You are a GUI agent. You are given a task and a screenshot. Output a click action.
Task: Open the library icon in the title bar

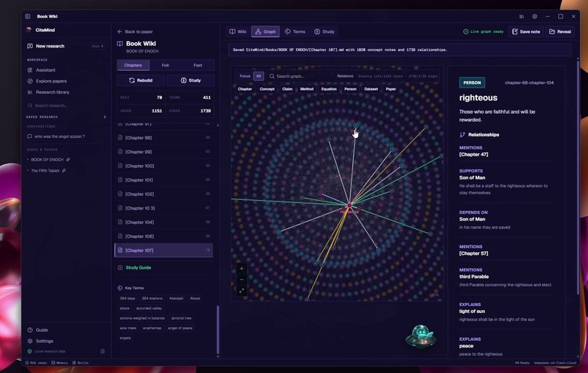pyautogui.click(x=522, y=17)
